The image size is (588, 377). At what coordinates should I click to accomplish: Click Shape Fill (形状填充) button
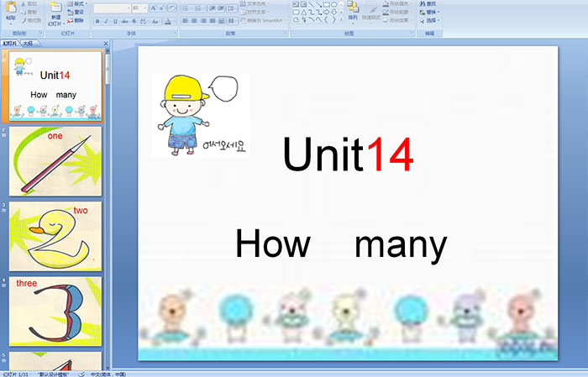[x=397, y=3]
